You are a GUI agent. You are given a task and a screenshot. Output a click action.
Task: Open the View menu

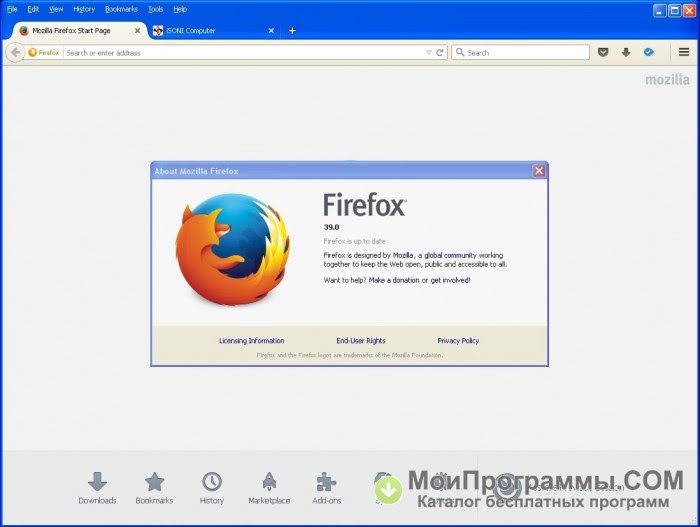56,9
